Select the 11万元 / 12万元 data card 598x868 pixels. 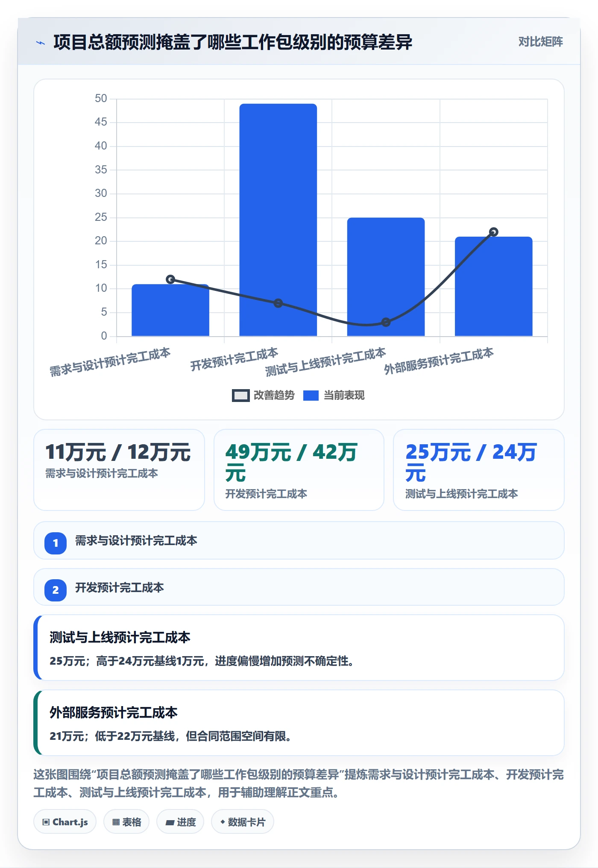coord(119,469)
